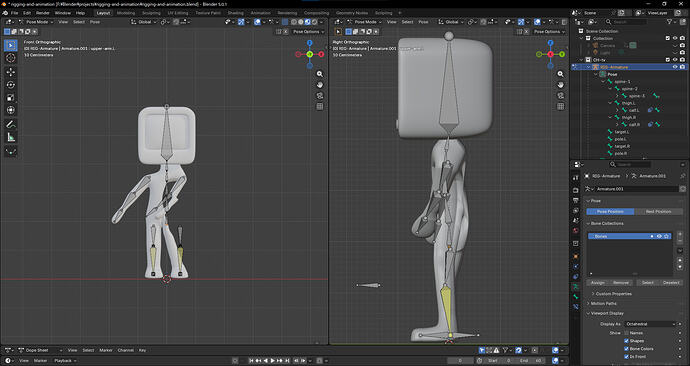Select the Select Box tool in left toolbar

coord(11,45)
